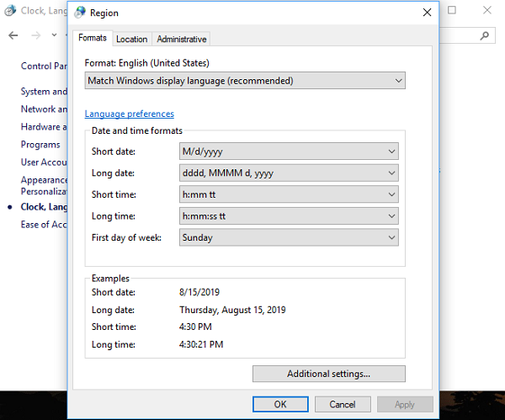Viewport: 505px width, 420px height.
Task: Expand the Short date format dropdown
Action: tap(289, 152)
